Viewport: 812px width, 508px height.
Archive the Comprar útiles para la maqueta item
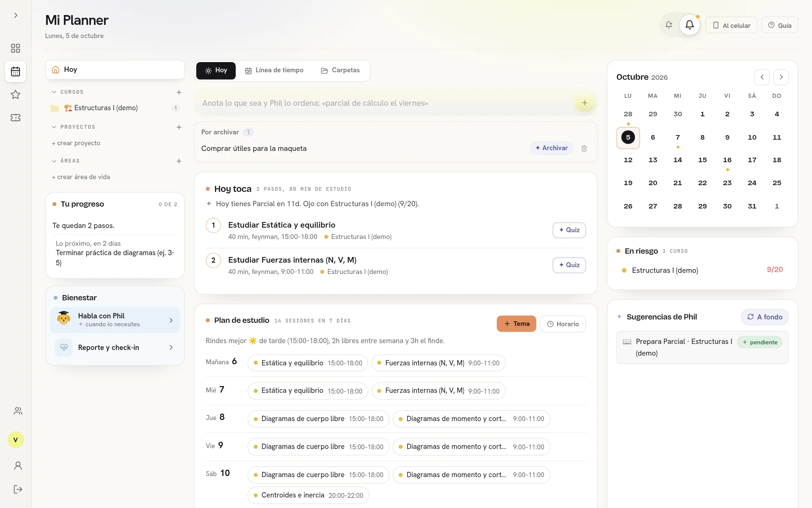click(551, 148)
